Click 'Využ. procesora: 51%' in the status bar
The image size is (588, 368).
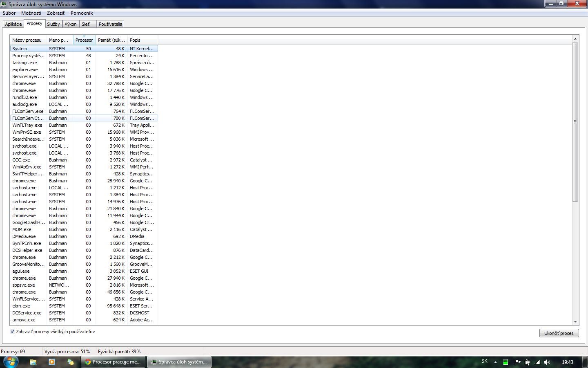67,352
